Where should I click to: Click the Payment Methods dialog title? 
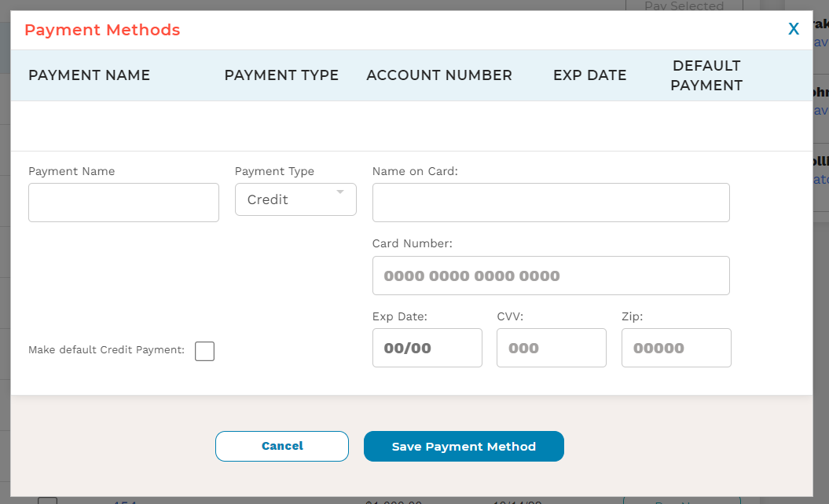(x=102, y=30)
